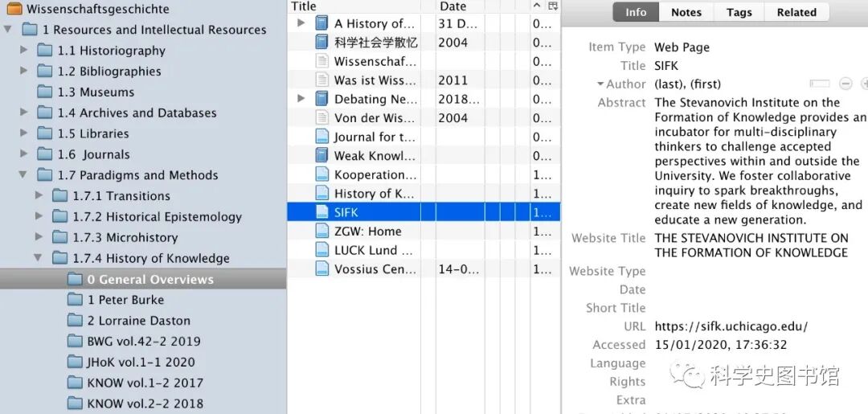Click the web page icon of History of K…
The image size is (868, 414).
pos(321,193)
